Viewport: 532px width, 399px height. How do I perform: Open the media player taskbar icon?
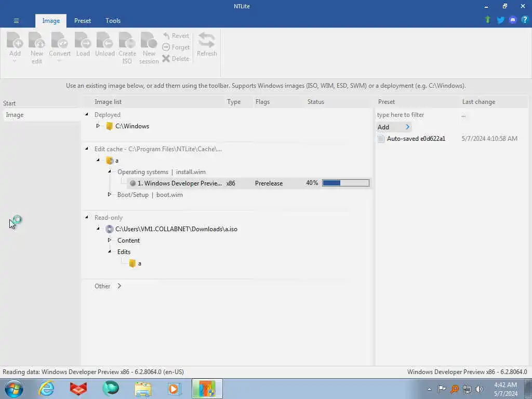175,389
